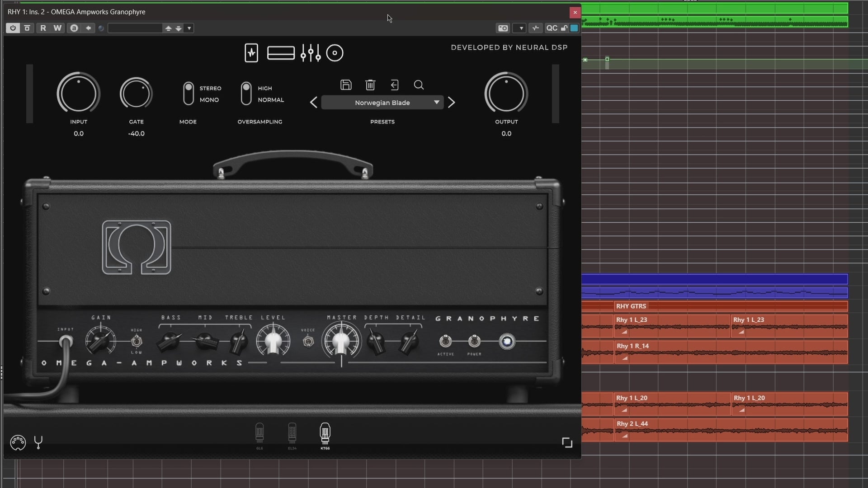Flip the High/Low gain toggle on the amp
This screenshot has width=868, height=488.
click(136, 341)
